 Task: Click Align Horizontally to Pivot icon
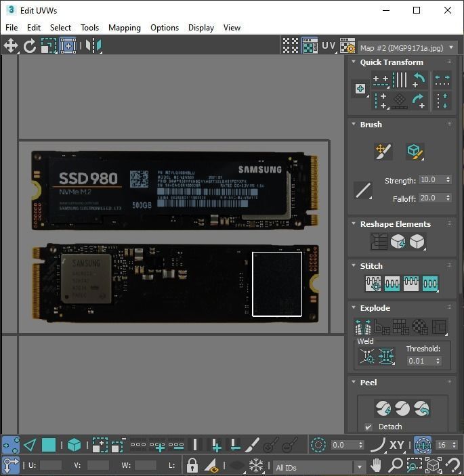click(381, 81)
